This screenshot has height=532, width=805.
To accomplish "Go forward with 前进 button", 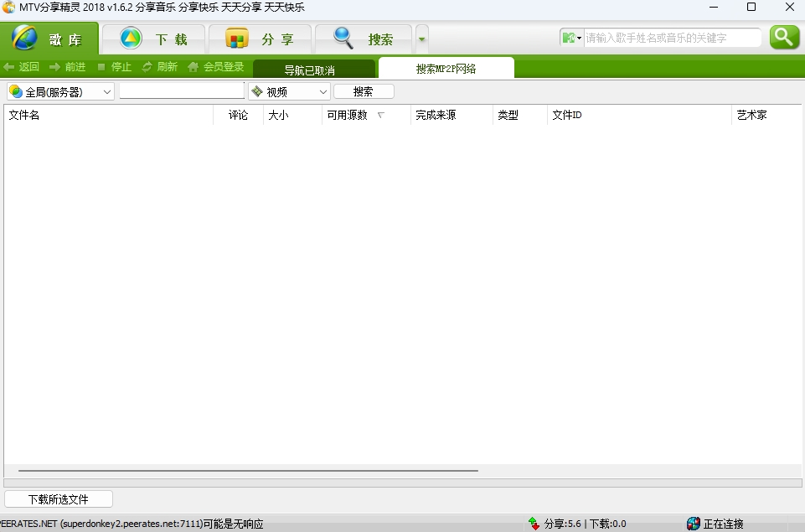I will (67, 67).
